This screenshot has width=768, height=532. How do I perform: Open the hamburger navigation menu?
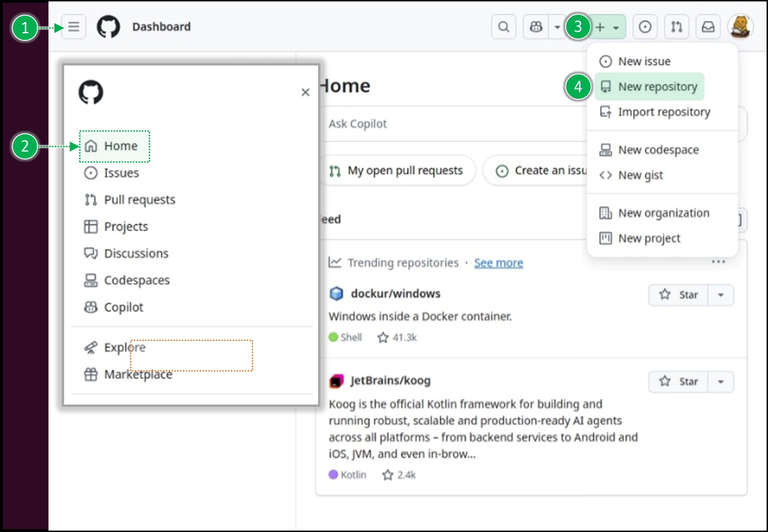74,27
